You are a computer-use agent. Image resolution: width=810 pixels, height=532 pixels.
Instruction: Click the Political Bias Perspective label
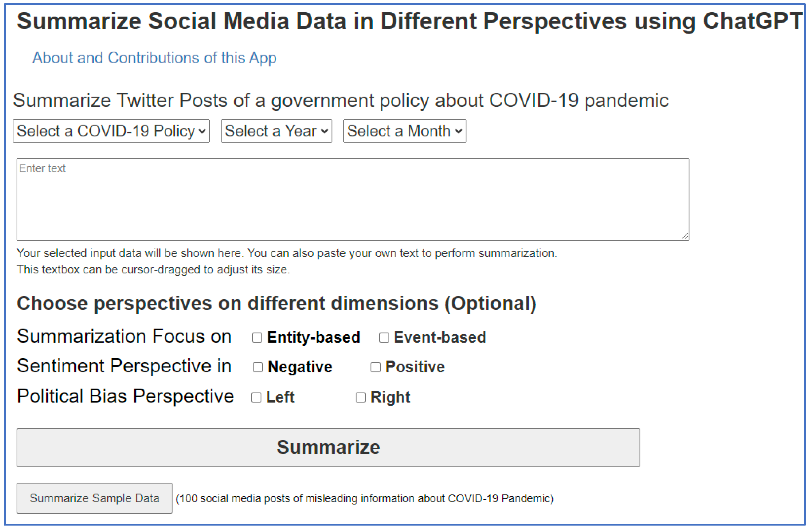pos(125,396)
